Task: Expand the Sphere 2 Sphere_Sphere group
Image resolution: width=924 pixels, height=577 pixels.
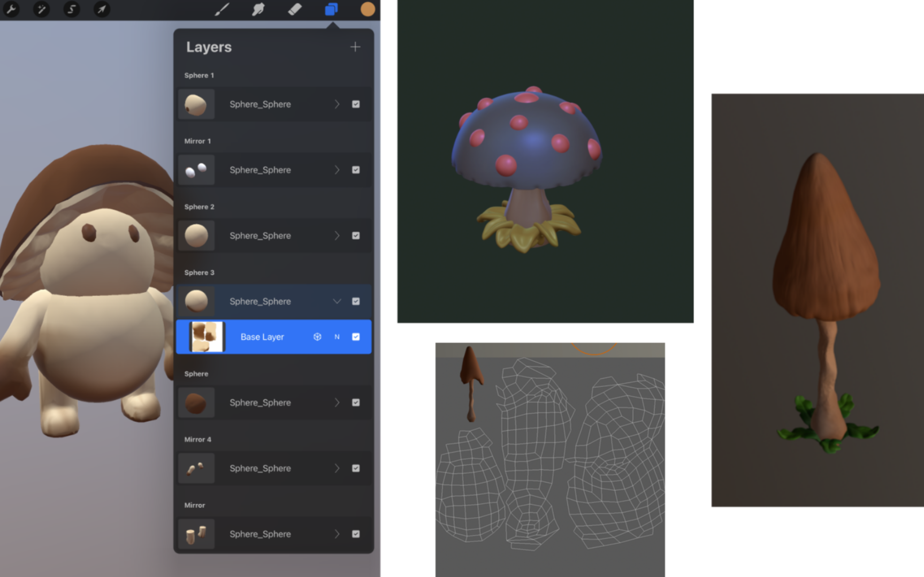Action: (337, 236)
